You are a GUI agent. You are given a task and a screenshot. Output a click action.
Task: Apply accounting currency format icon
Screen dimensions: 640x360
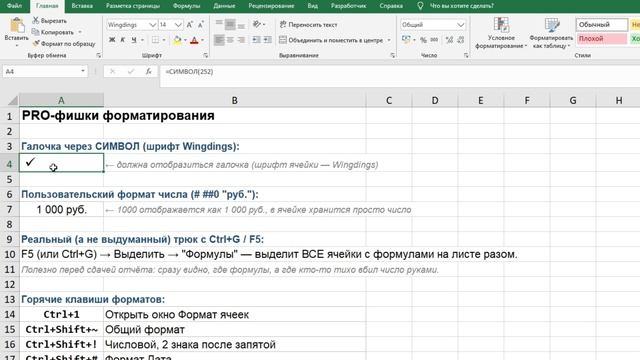406,40
